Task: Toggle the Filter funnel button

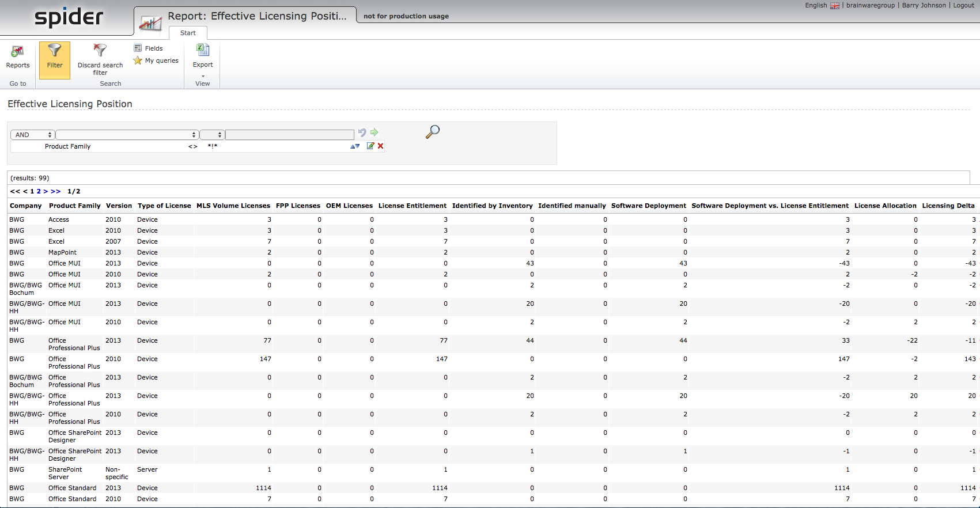Action: coord(55,57)
